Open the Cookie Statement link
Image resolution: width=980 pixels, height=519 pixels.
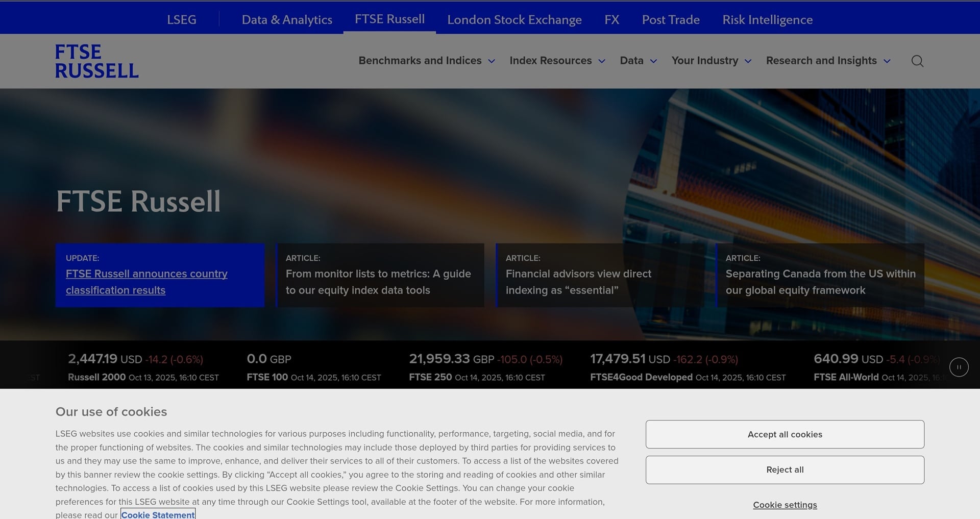pyautogui.click(x=158, y=514)
